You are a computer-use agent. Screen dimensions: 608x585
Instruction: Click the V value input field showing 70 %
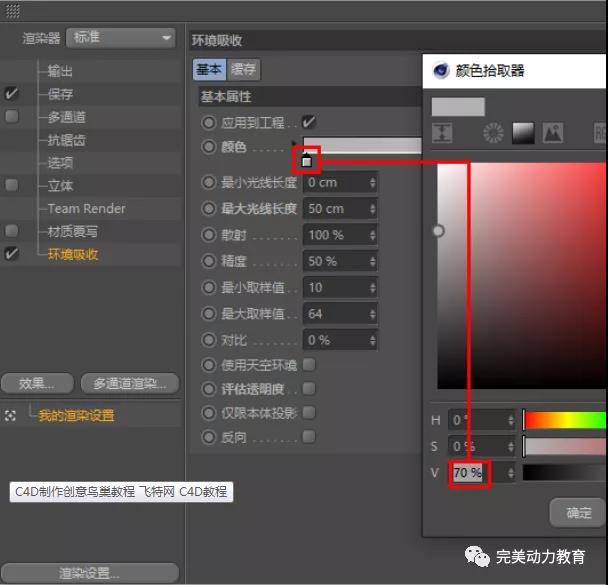coord(467,472)
